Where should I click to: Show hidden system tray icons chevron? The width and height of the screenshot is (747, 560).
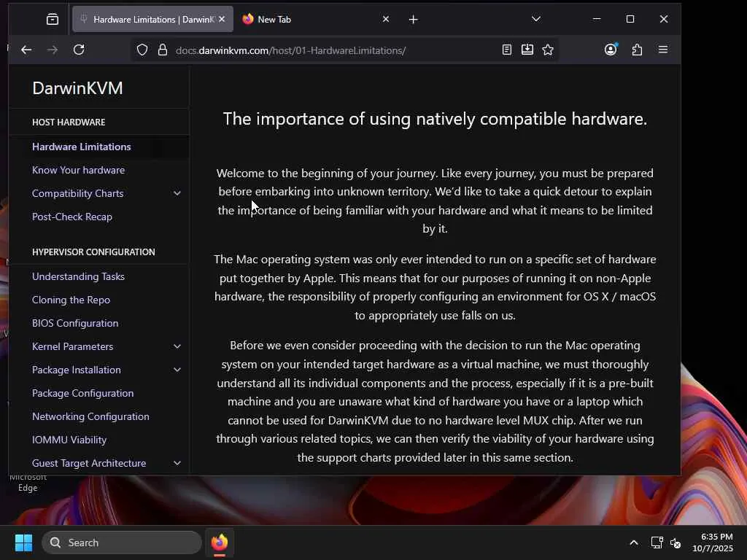click(x=634, y=542)
